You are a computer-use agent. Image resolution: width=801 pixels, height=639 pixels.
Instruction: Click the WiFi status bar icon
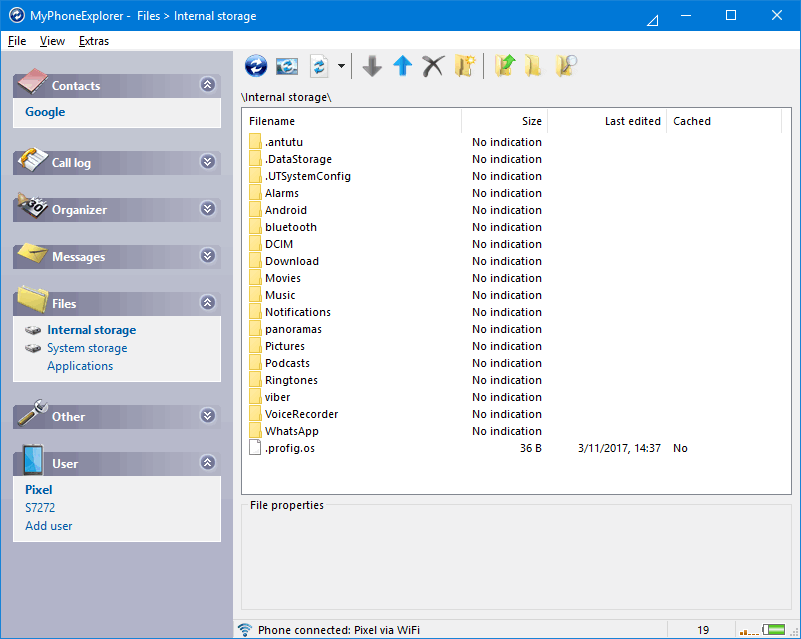coord(245,630)
